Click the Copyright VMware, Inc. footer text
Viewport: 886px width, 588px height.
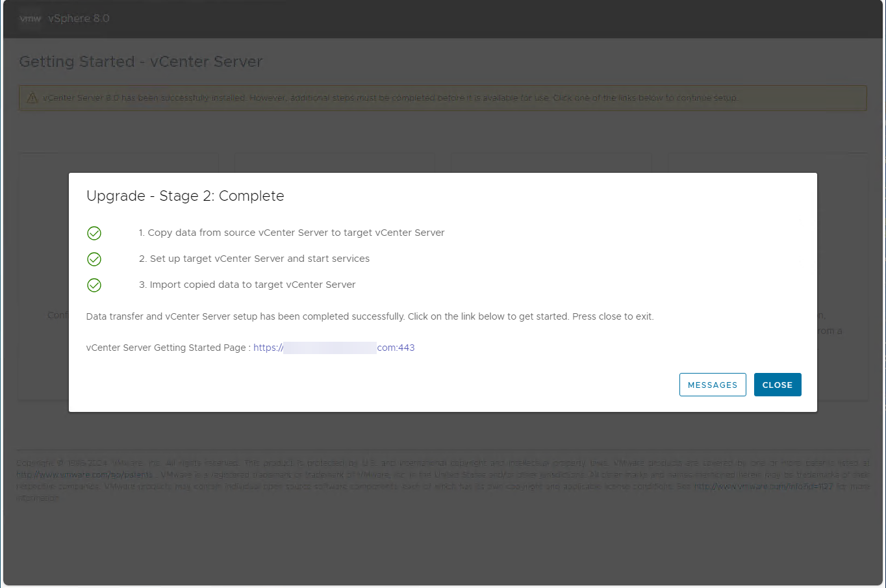pyautogui.click(x=443, y=481)
